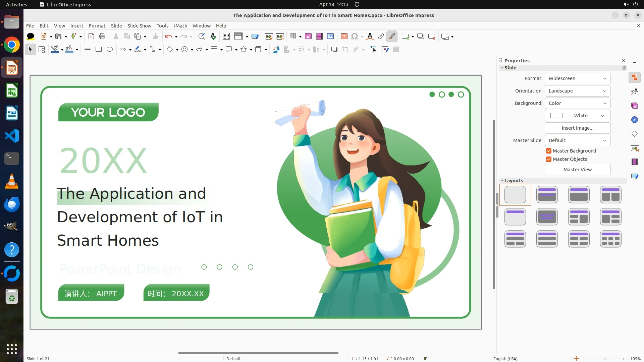Screen dimensions: 644x362
Task: Open the Format menu
Action: point(97,26)
